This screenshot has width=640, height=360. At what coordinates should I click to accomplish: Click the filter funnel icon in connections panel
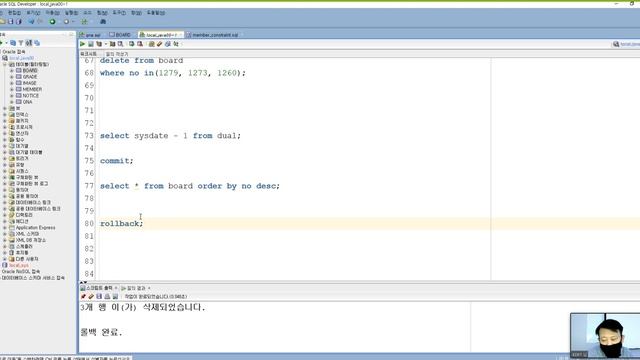(21, 43)
